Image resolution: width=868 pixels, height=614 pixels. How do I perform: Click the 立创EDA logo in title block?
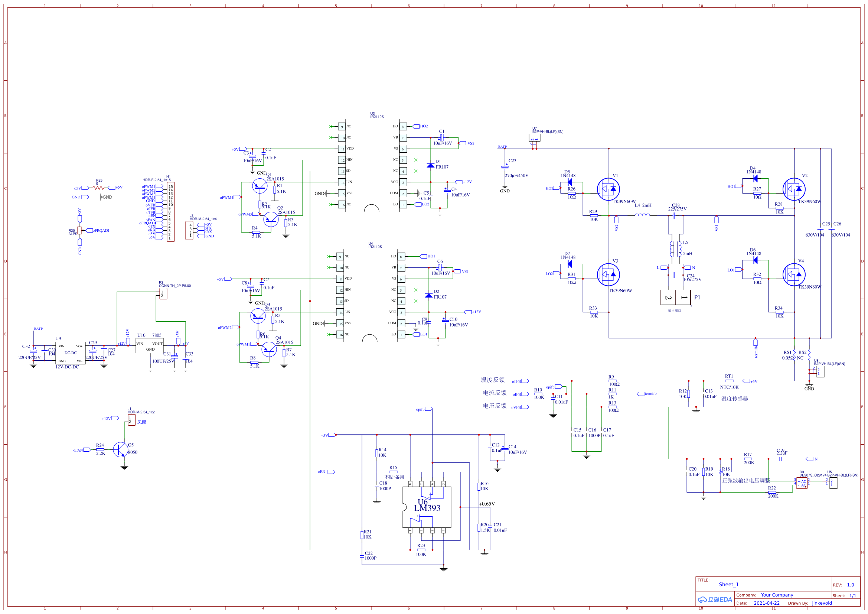pyautogui.click(x=716, y=599)
